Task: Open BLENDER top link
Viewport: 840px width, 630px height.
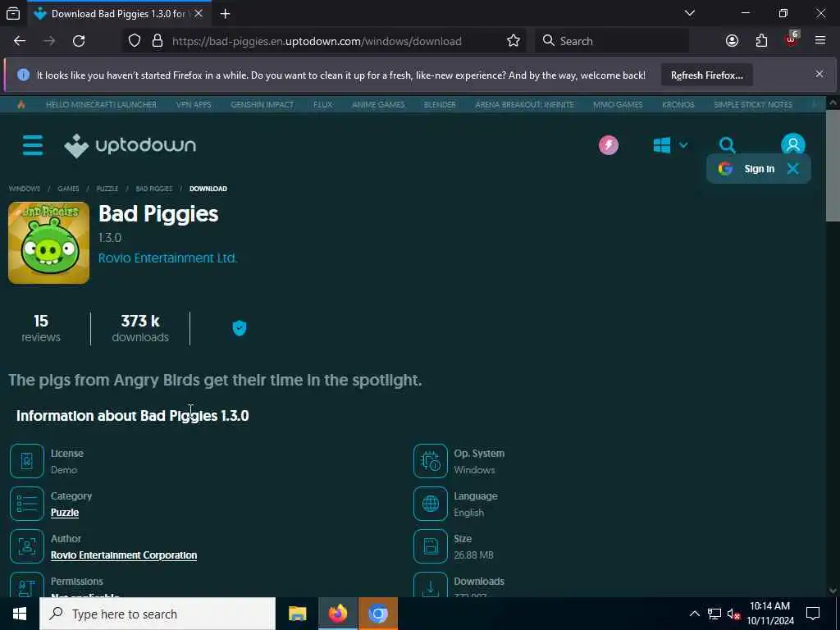Action: pos(440,104)
